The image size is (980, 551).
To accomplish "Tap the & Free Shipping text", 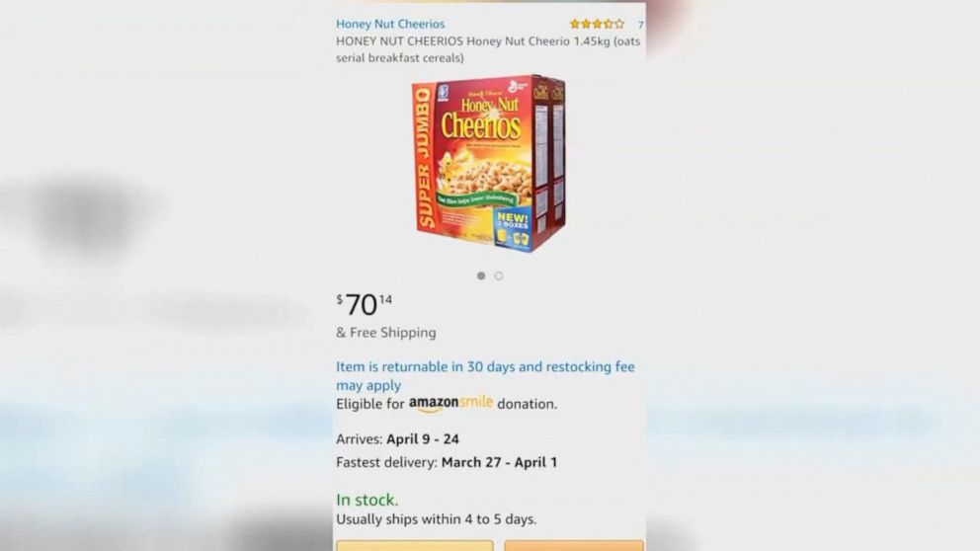I will tap(386, 333).
